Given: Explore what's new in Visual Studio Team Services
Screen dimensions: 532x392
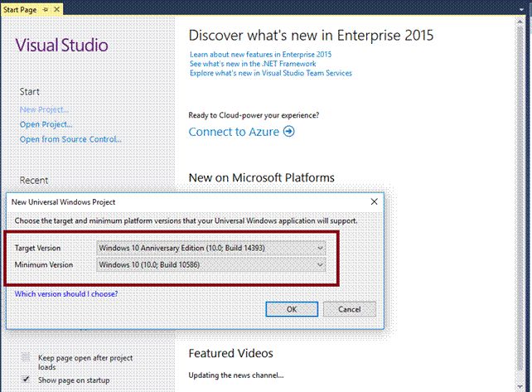Looking at the screenshot, I should click(x=270, y=73).
